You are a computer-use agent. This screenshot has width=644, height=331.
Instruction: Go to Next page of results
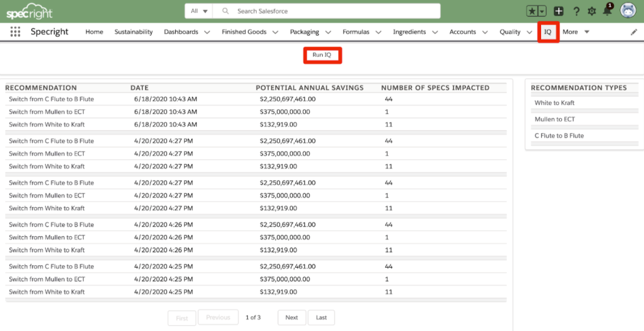pyautogui.click(x=291, y=317)
